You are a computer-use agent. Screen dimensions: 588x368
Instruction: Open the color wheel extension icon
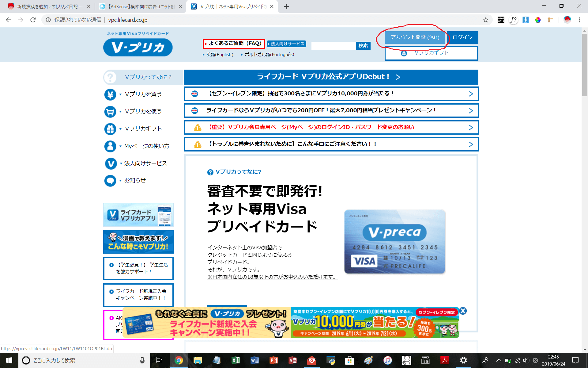538,20
